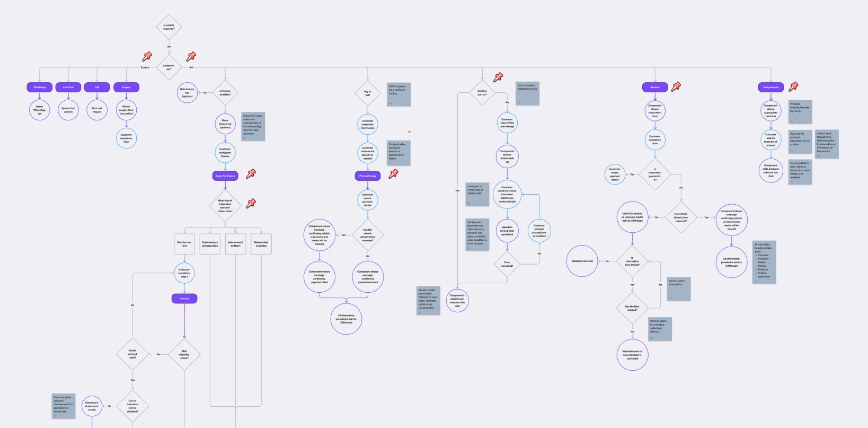Click the pin beside Apply for finance
The width and height of the screenshot is (868, 428).
[251, 173]
